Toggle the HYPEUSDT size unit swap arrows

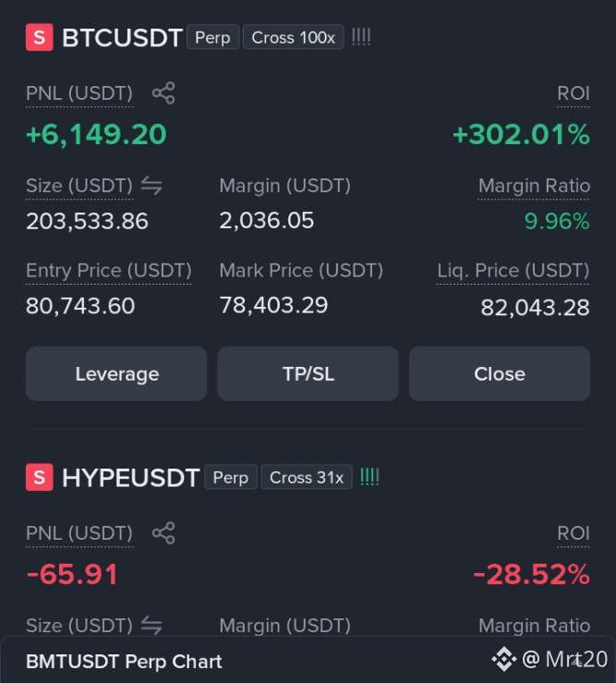click(x=151, y=626)
